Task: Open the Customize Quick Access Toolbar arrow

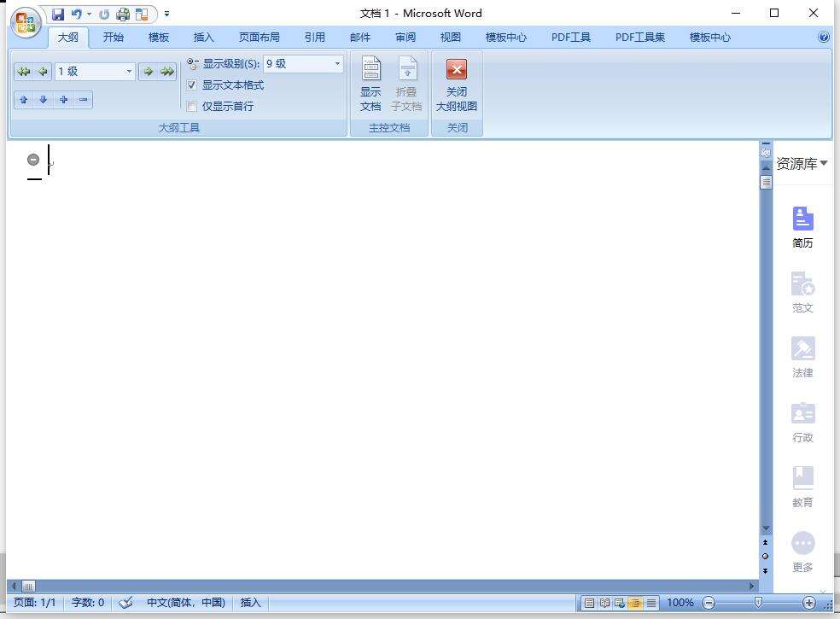Action: [x=166, y=15]
